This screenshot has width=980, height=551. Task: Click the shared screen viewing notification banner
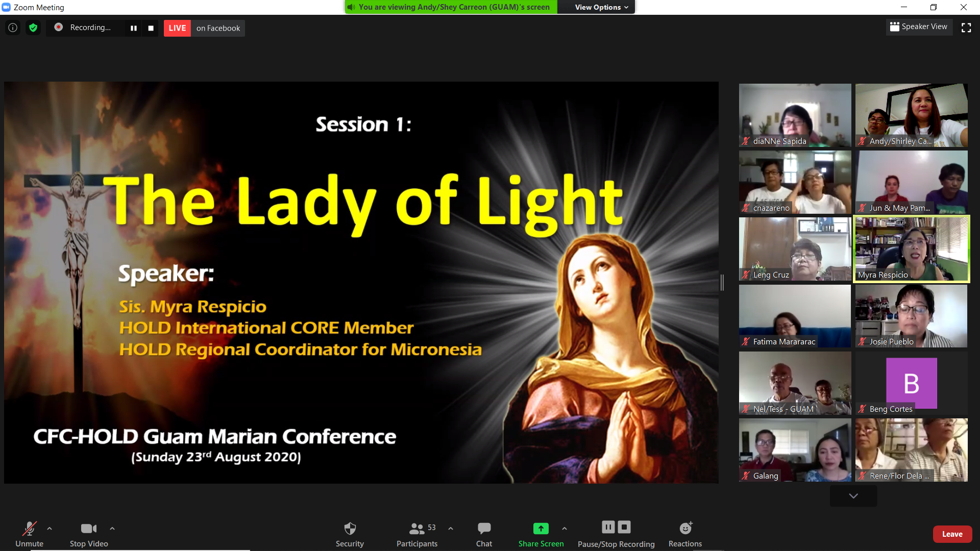(x=452, y=7)
